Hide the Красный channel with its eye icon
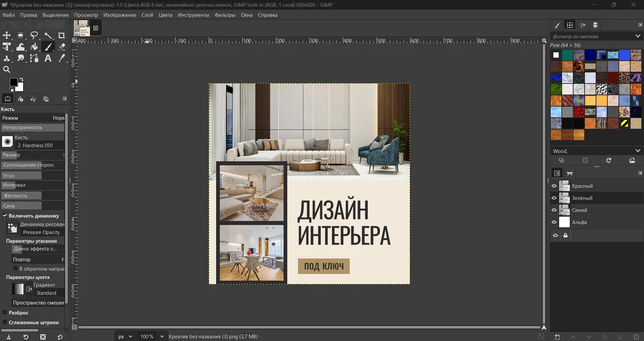This screenshot has height=341, width=644. point(554,186)
